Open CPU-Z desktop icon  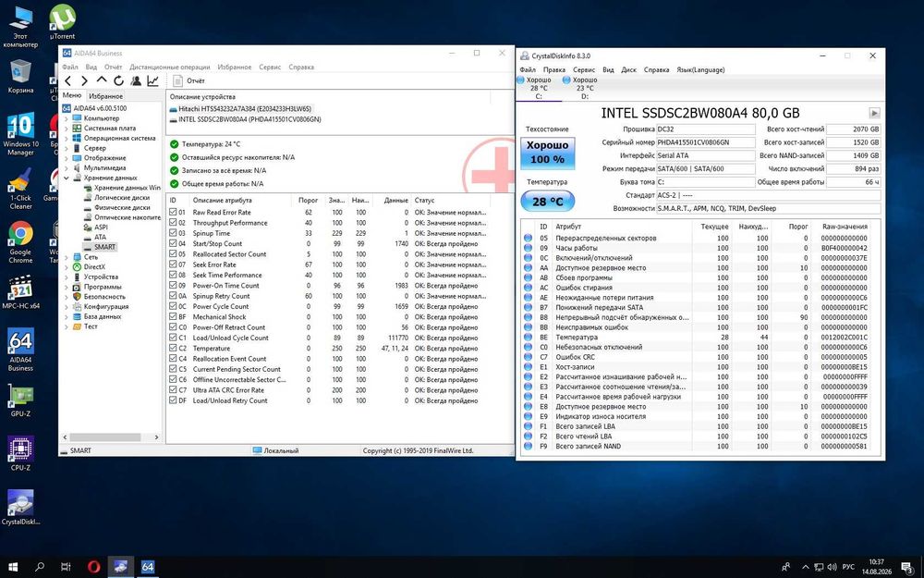point(20,453)
